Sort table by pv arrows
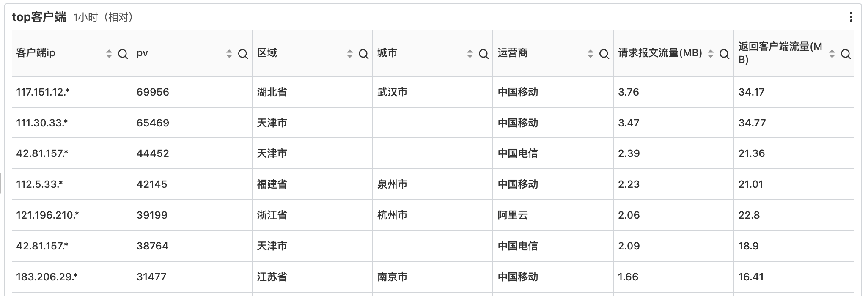The image size is (868, 296). [x=229, y=54]
